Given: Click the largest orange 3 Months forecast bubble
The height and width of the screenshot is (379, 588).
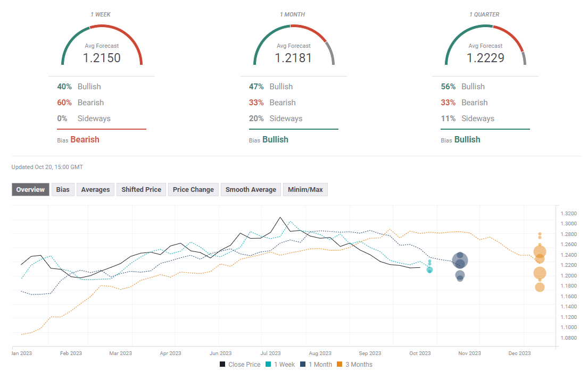Looking at the screenshot, I should tap(540, 252).
